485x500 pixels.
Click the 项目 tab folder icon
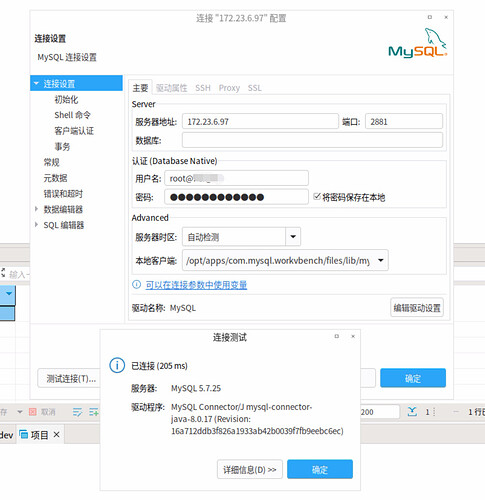pos(23,434)
